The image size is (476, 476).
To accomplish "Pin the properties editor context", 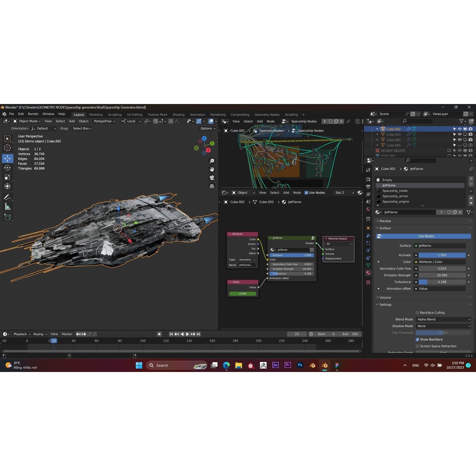I will point(471,169).
